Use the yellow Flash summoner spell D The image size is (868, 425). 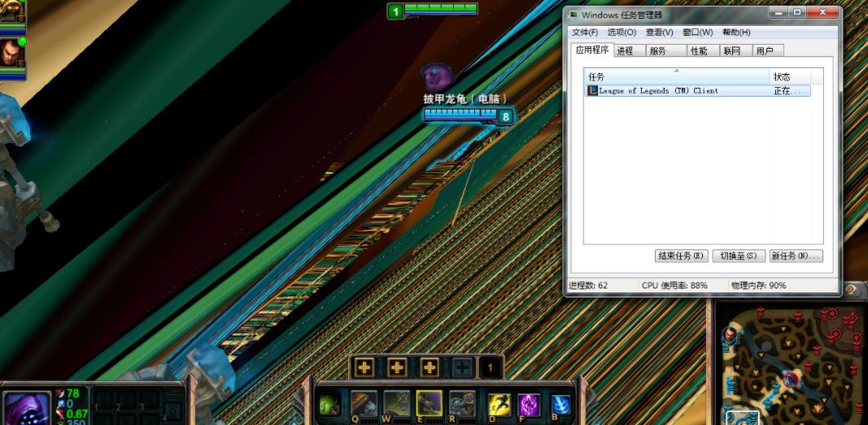click(499, 405)
